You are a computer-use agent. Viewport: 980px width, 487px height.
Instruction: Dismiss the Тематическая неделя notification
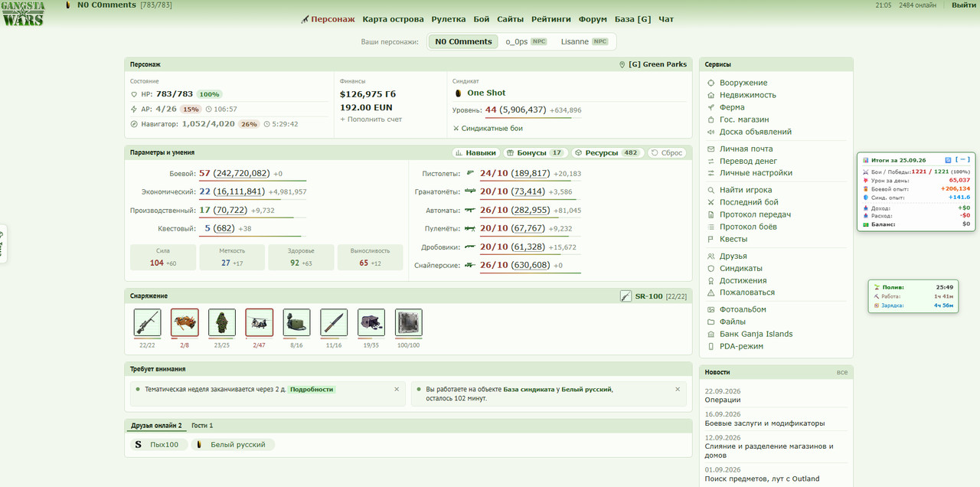397,389
